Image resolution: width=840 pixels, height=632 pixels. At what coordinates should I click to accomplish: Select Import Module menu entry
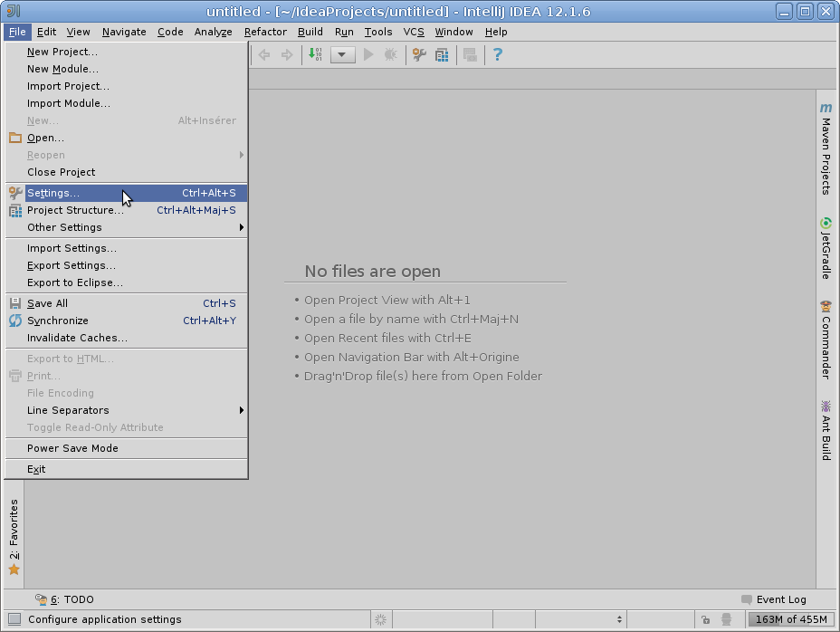(x=127, y=103)
